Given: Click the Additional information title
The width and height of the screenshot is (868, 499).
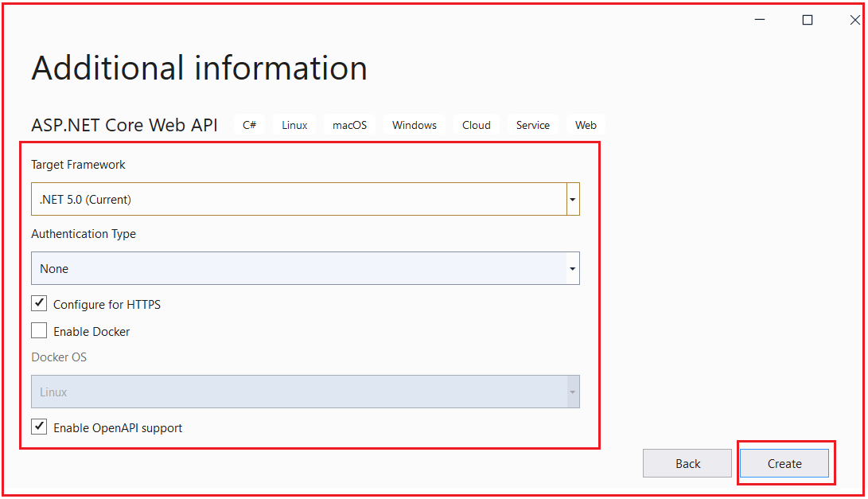Looking at the screenshot, I should [199, 68].
